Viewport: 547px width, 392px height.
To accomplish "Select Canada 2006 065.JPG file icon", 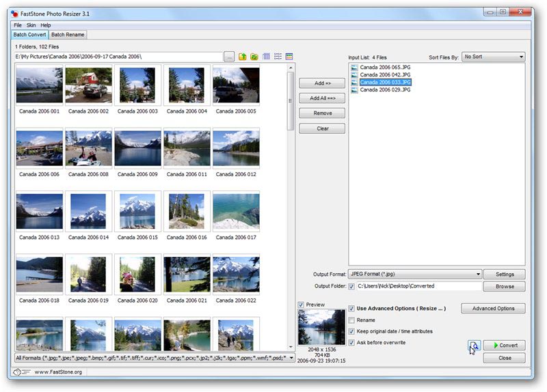I will pos(353,68).
